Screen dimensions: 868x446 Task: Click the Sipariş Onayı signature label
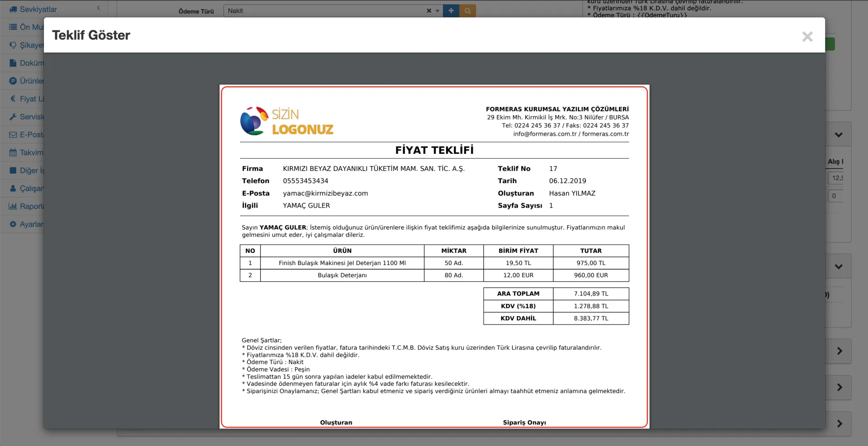pyautogui.click(x=524, y=422)
